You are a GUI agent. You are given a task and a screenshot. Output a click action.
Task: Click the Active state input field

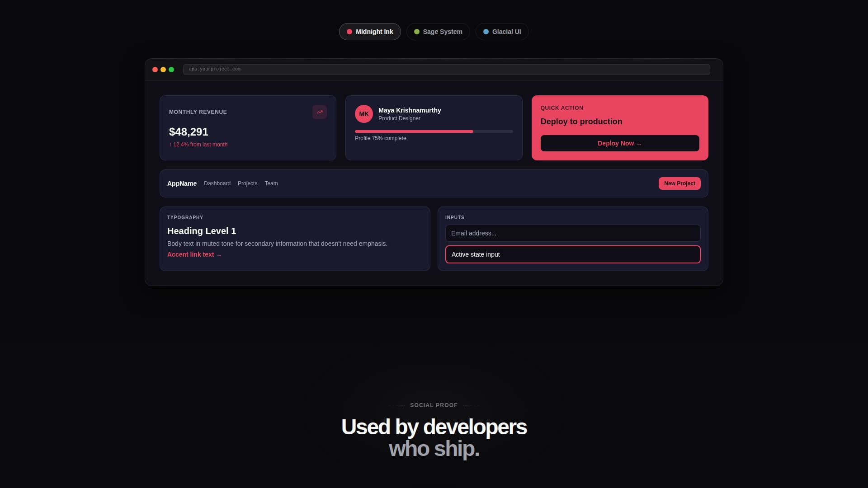(573, 254)
